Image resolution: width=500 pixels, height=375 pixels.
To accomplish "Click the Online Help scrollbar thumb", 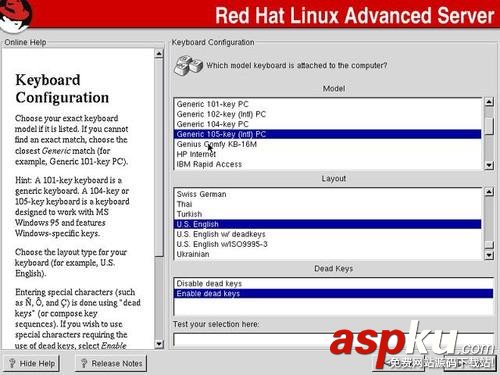I will (x=159, y=157).
